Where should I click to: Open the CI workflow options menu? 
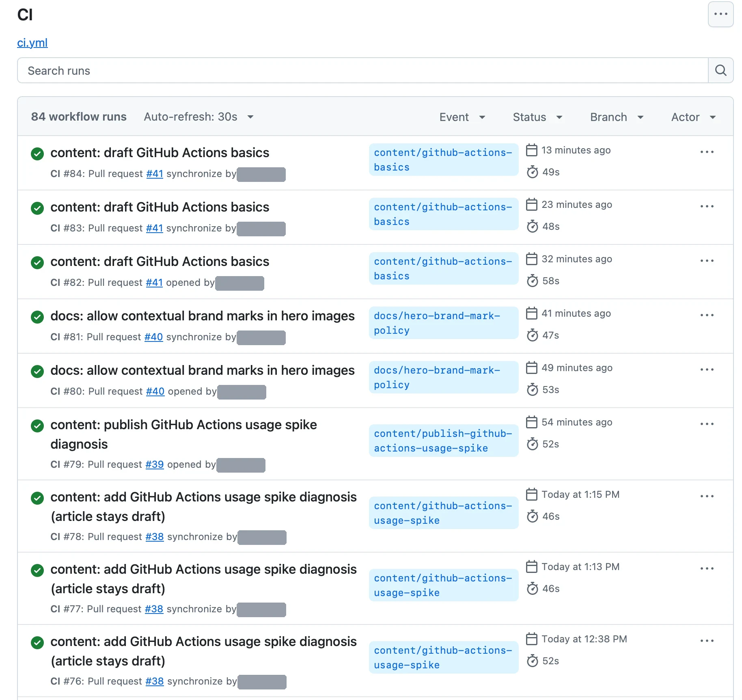point(720,14)
